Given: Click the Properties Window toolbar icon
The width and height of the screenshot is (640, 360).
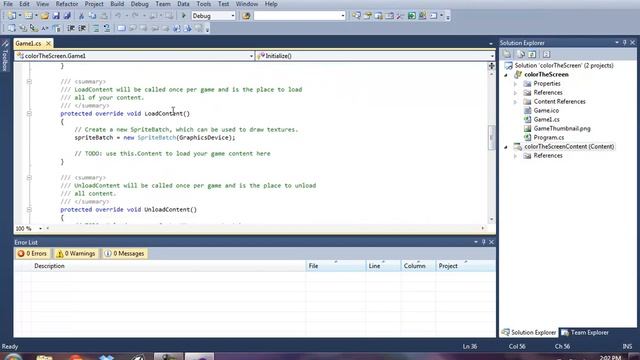Looking at the screenshot, I should tap(367, 16).
